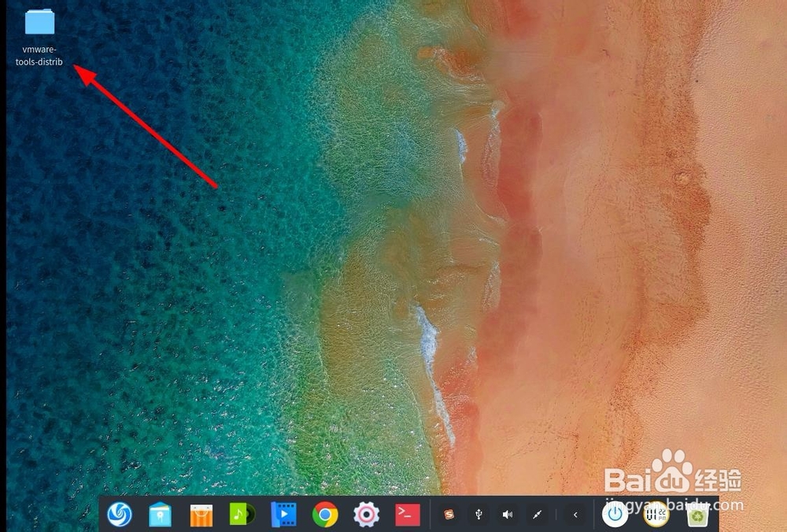Launch the blue movie player icon
This screenshot has width=787, height=532.
283,515
